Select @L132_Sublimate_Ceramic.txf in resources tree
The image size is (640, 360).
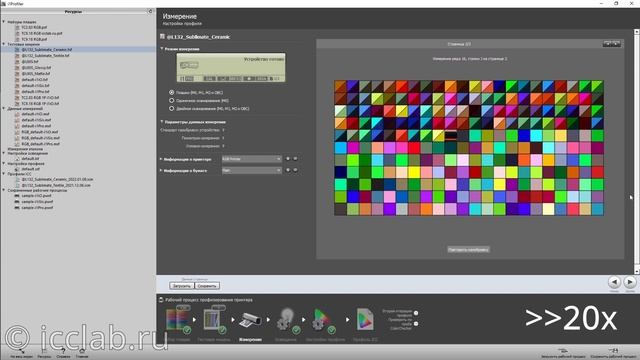pyautogui.click(x=47, y=49)
